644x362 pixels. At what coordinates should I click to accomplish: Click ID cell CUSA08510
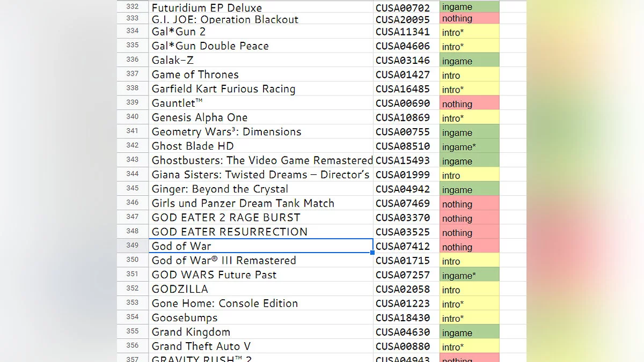pyautogui.click(x=406, y=146)
